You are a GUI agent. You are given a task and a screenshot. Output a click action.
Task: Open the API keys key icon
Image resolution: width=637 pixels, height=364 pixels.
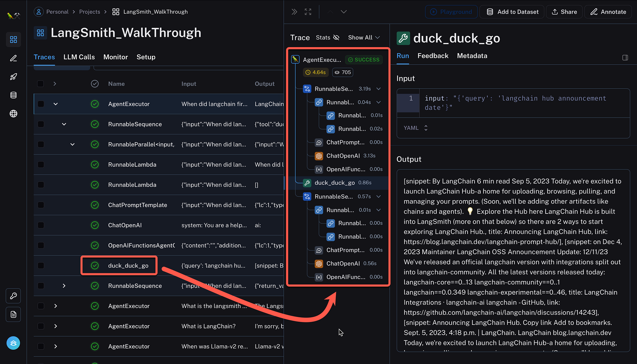point(13,296)
